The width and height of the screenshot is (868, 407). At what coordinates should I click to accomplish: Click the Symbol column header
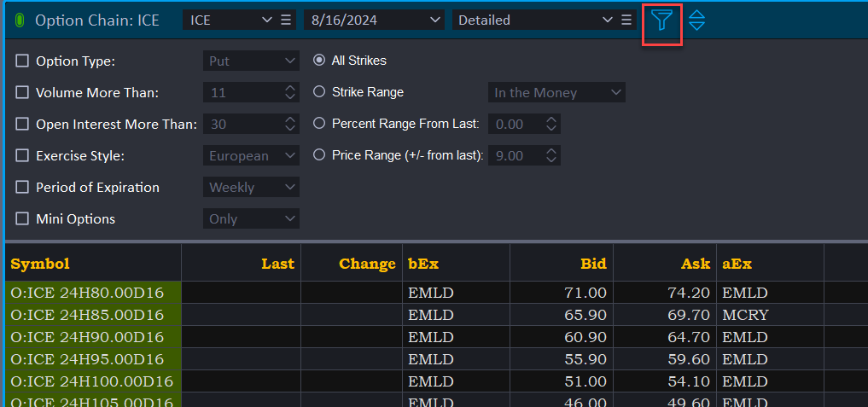point(40,264)
